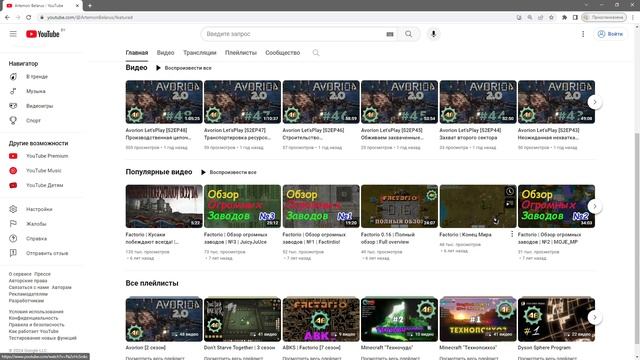The width and height of the screenshot is (640, 360).
Task: Click the browser address bar
Action: pyautogui.click(x=278, y=18)
